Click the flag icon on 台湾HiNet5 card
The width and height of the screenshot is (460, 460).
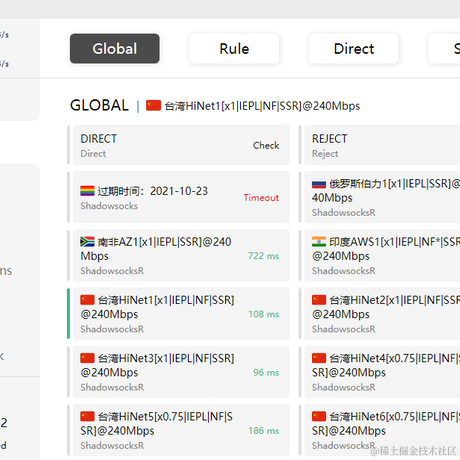tap(87, 416)
